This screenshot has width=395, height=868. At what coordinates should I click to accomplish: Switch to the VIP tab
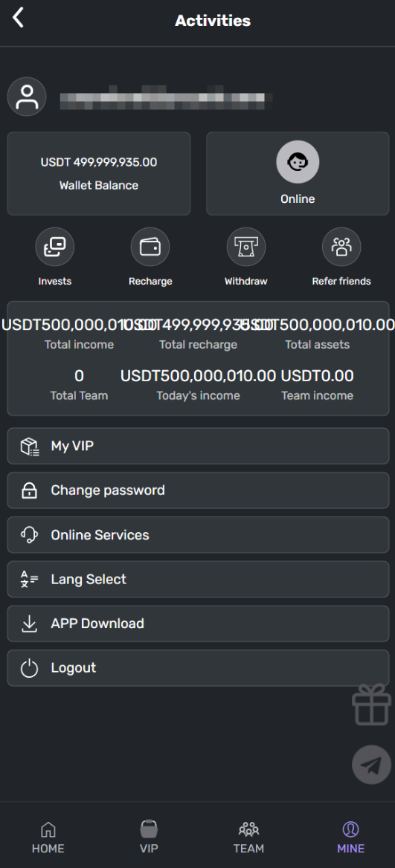point(149,837)
